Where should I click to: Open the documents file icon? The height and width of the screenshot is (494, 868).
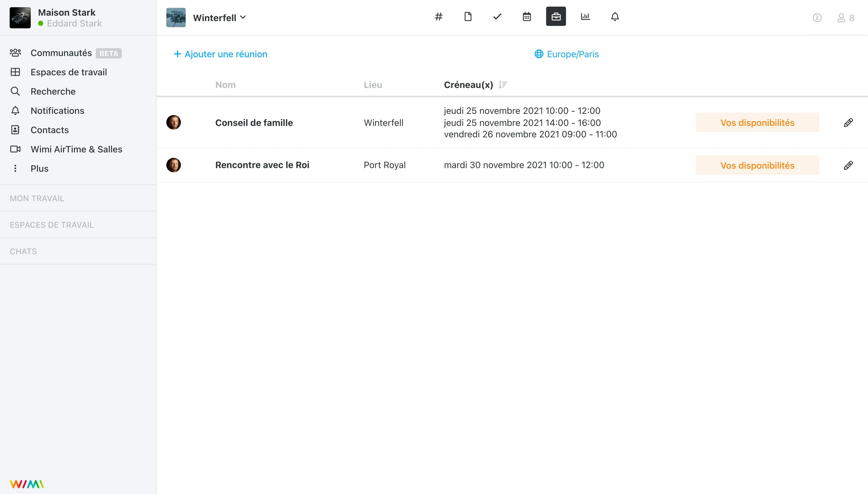point(468,17)
